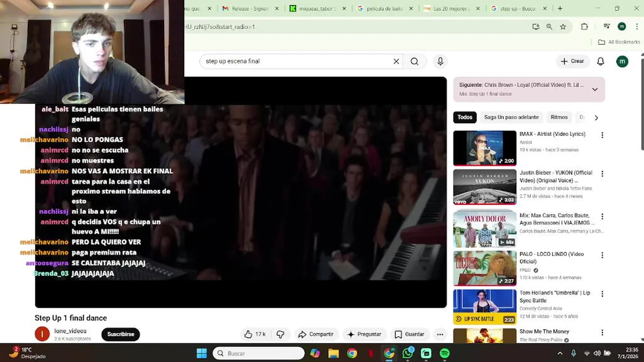Viewport: 644px width, 362px height.
Task: Click the Suscribirse button
Action: pos(121,334)
